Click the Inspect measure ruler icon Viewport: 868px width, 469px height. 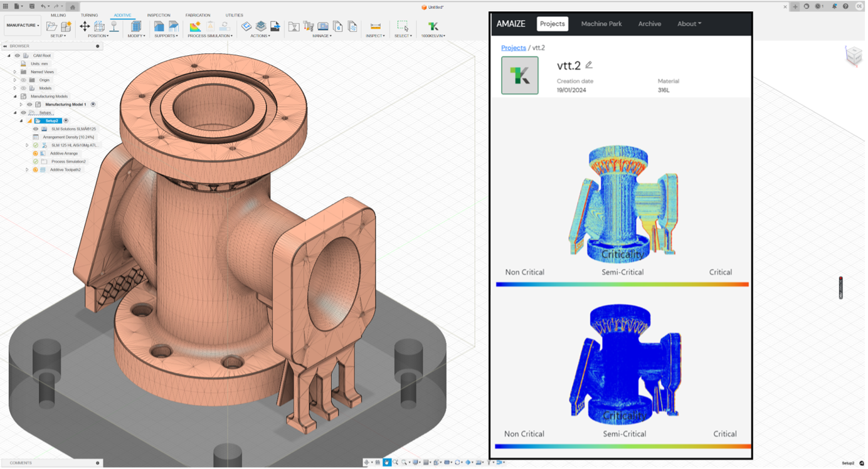click(376, 26)
